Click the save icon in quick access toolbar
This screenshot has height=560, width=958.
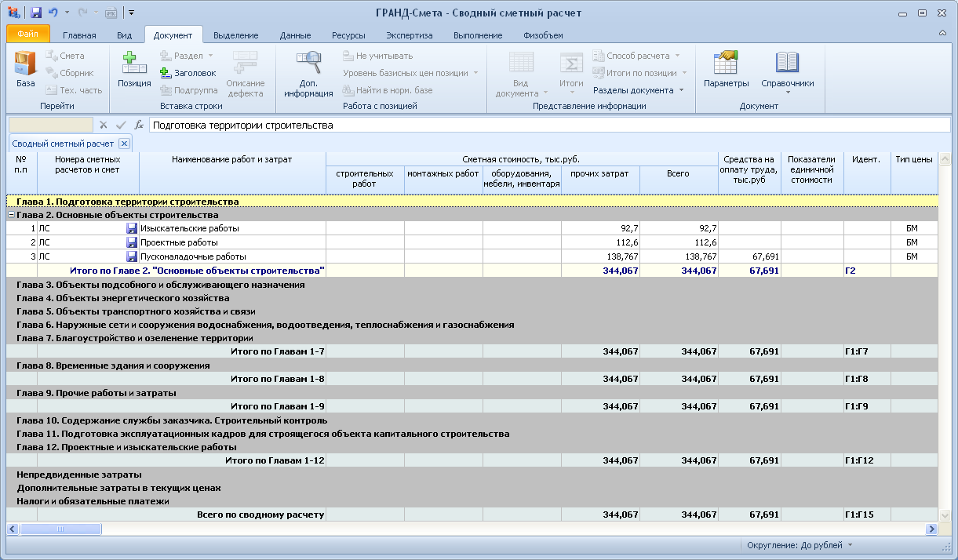tap(35, 13)
